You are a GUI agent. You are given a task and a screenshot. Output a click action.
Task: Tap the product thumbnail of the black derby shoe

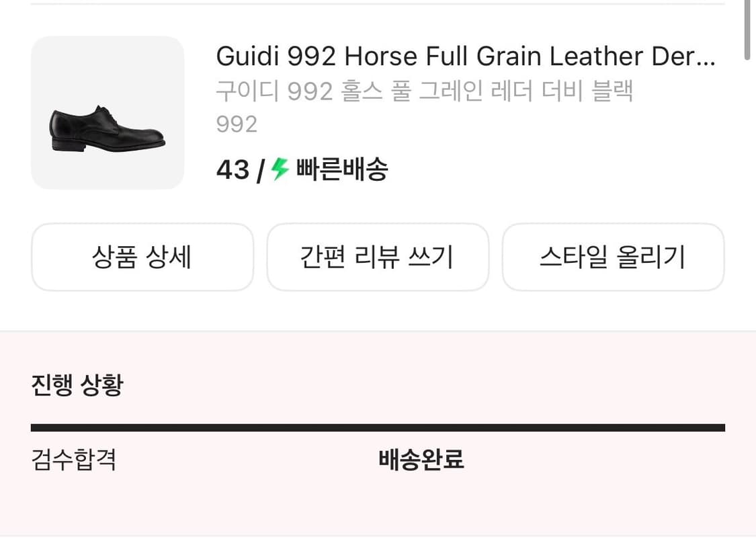(x=108, y=112)
